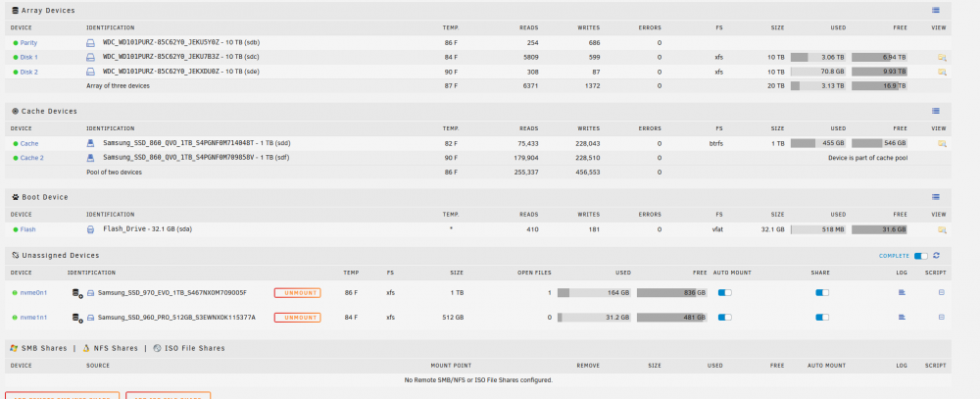Screen dimensions: 980x399
Task: Click the 20 TB array total size value
Action: pos(775,85)
